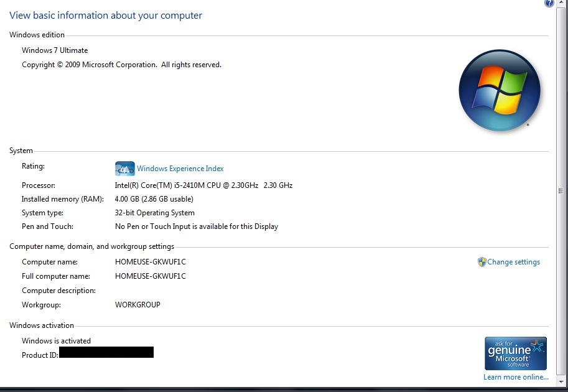Select the Windows is activated text

pos(56,341)
